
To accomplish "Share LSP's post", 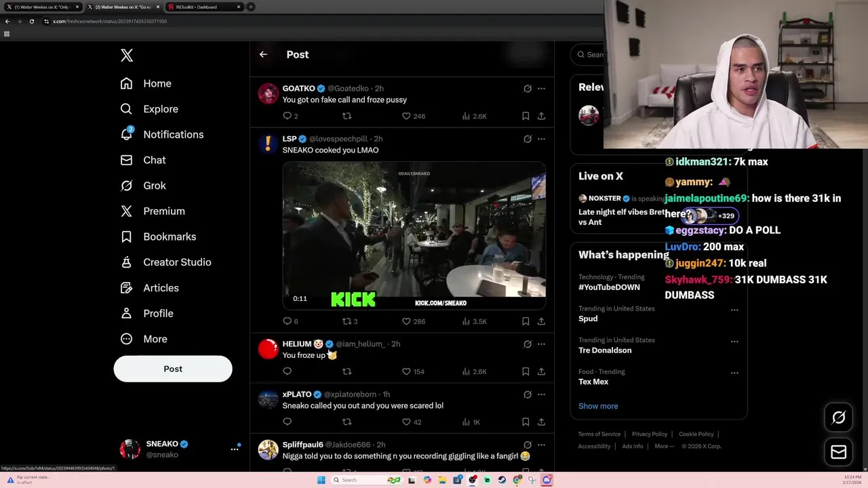I will (x=541, y=321).
